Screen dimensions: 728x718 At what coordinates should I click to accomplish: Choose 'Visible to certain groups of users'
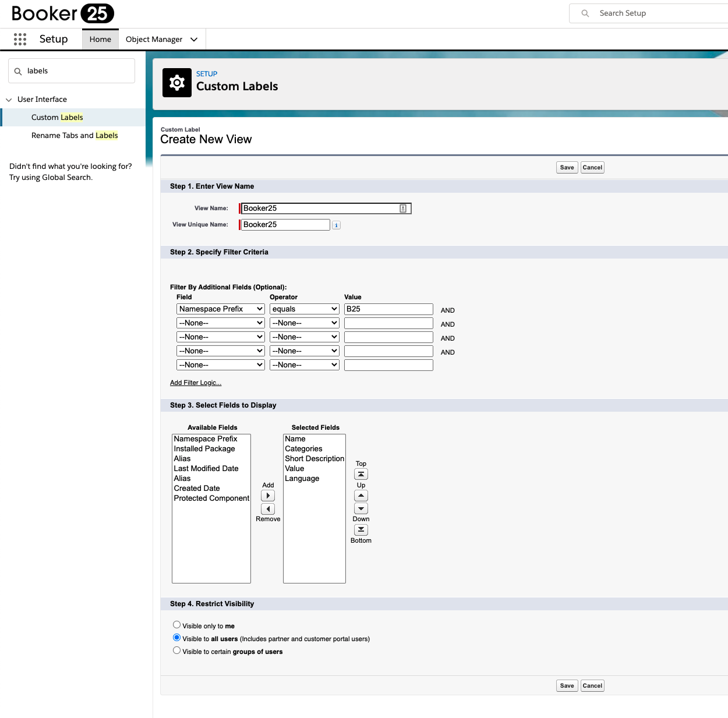[176, 650]
